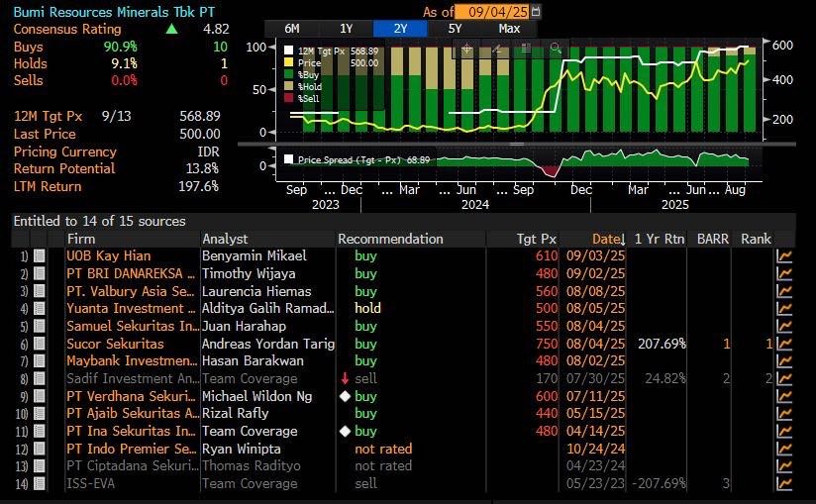Open the PT Verdhana Sekuritas firm link

click(131, 396)
